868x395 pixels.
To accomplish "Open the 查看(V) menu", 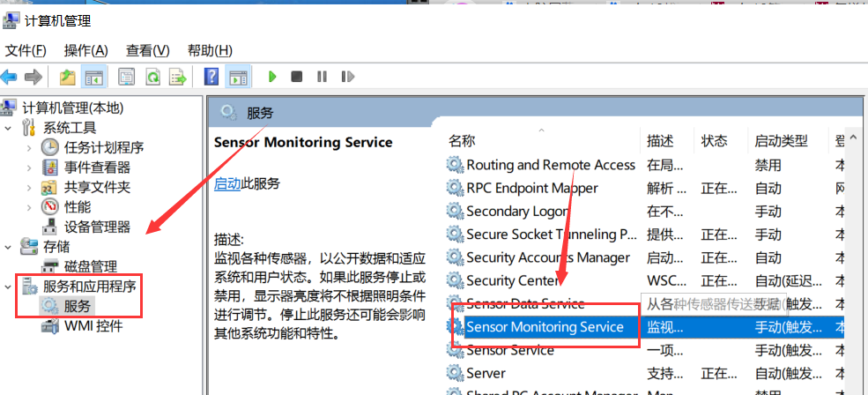I will click(147, 50).
